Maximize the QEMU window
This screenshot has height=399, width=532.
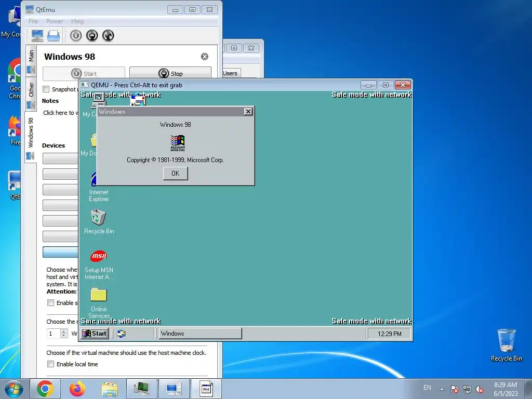(x=385, y=85)
